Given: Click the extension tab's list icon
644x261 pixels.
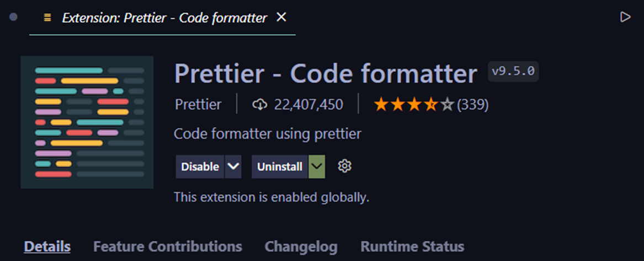Looking at the screenshot, I should pos(47,18).
